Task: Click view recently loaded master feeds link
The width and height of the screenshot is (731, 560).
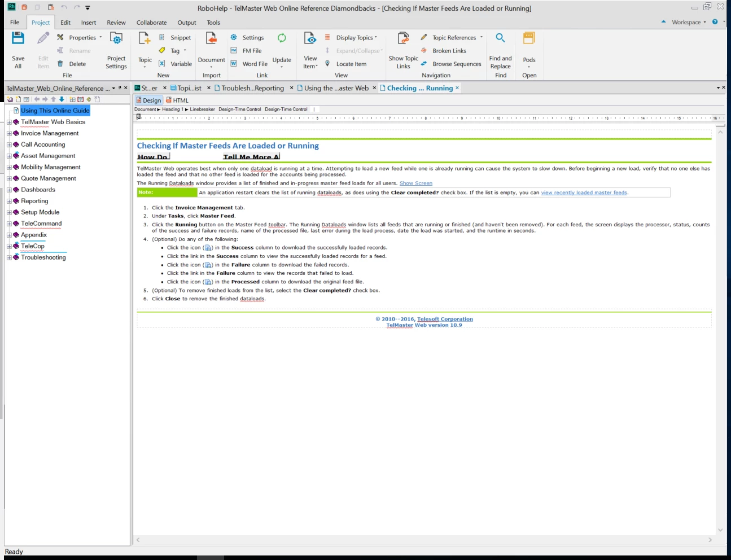Action: [584, 193]
